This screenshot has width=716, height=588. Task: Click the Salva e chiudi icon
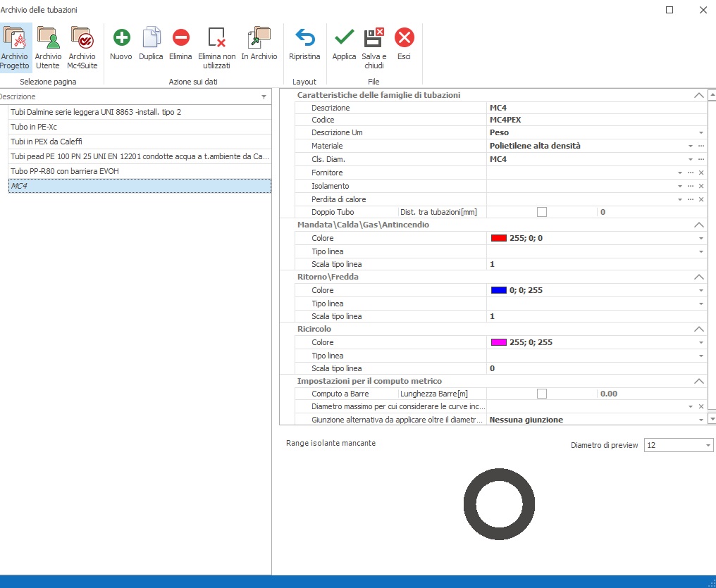click(x=374, y=38)
